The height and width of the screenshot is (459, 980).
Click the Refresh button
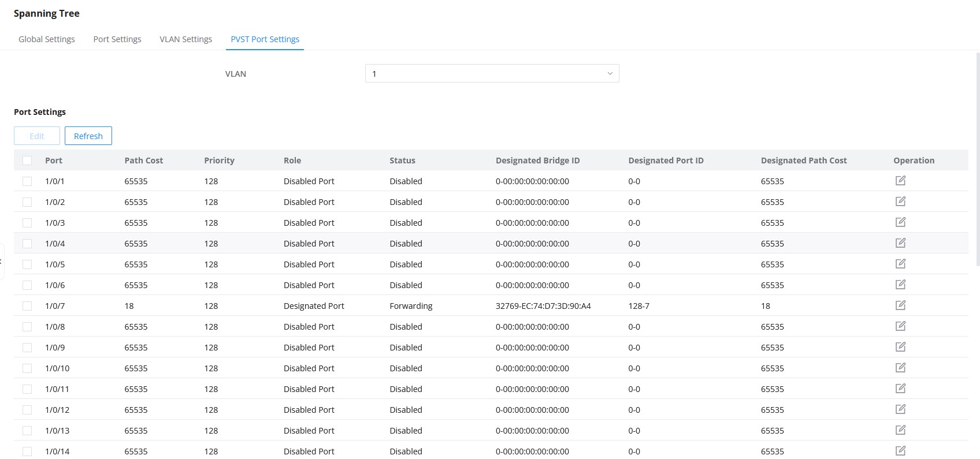[x=88, y=136]
